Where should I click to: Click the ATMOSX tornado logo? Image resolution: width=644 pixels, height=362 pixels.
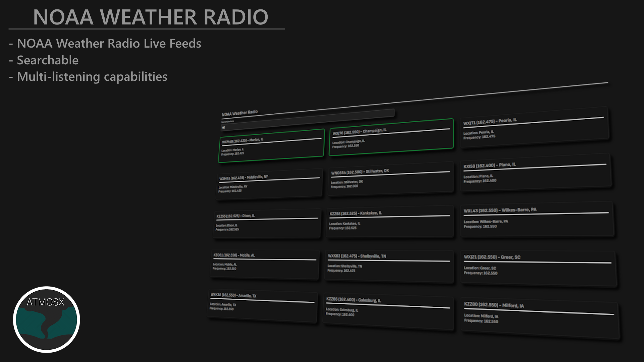46,319
